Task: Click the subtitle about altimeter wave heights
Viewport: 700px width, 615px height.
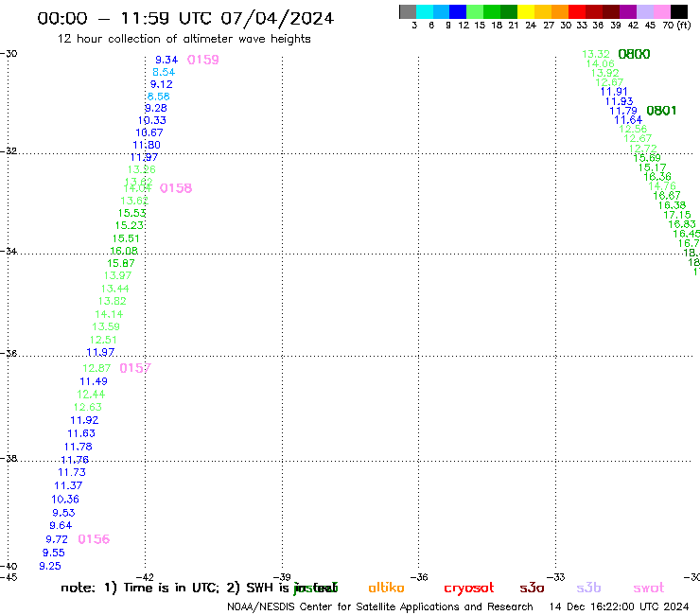Action: (x=184, y=40)
